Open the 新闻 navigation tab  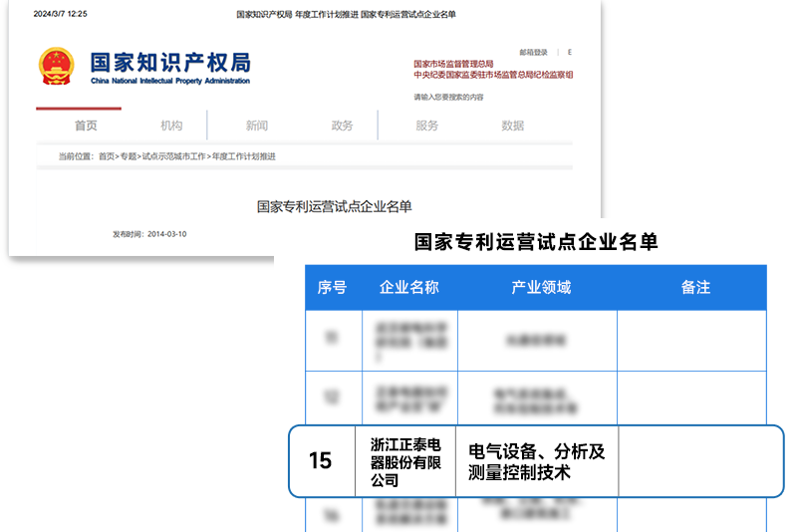tap(257, 126)
